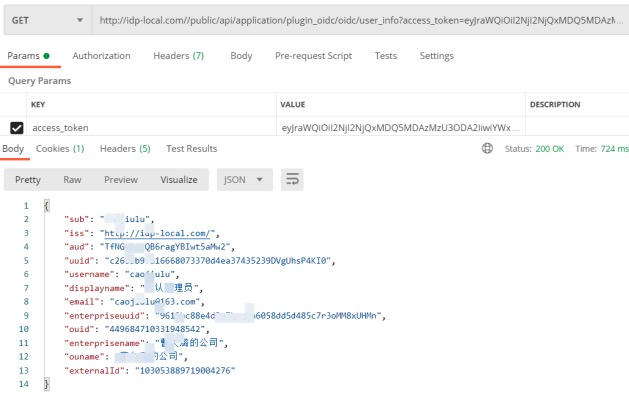The width and height of the screenshot is (629, 398).
Task: Click the request URL input field
Action: (360, 20)
